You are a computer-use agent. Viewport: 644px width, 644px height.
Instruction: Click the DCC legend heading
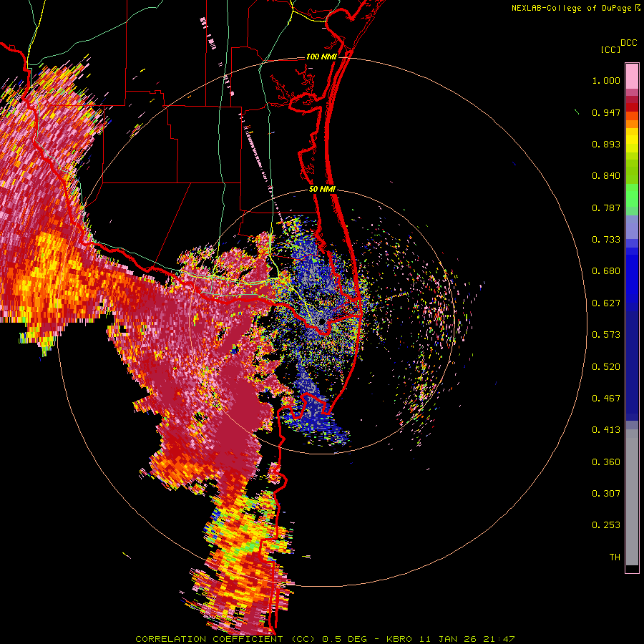point(628,43)
